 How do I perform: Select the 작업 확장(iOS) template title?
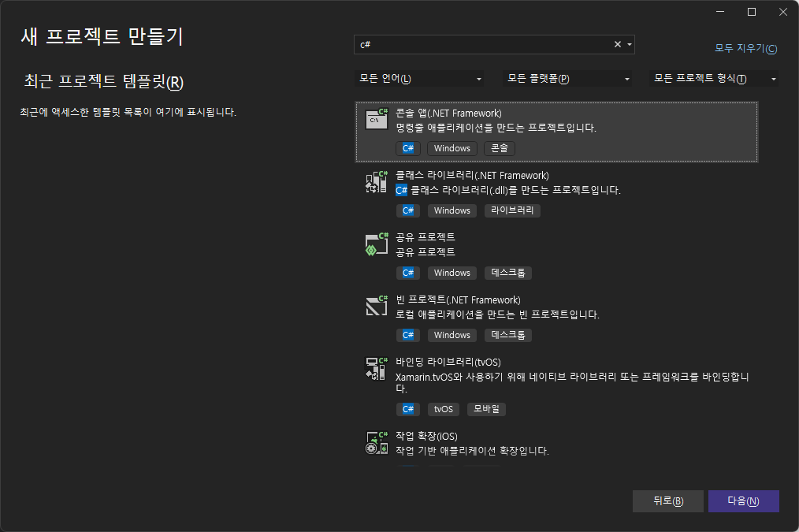point(426,436)
